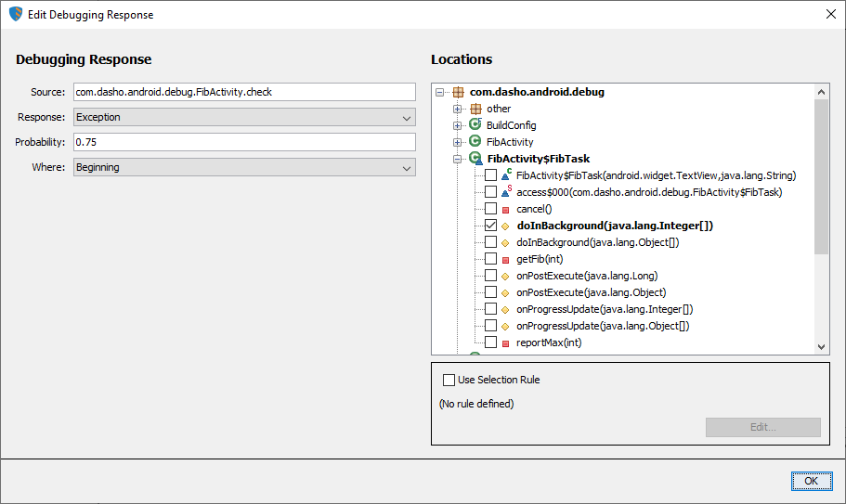Viewport: 846px width, 504px height.
Task: Click the com.dasho.android.debug package icon
Action: [x=458, y=92]
